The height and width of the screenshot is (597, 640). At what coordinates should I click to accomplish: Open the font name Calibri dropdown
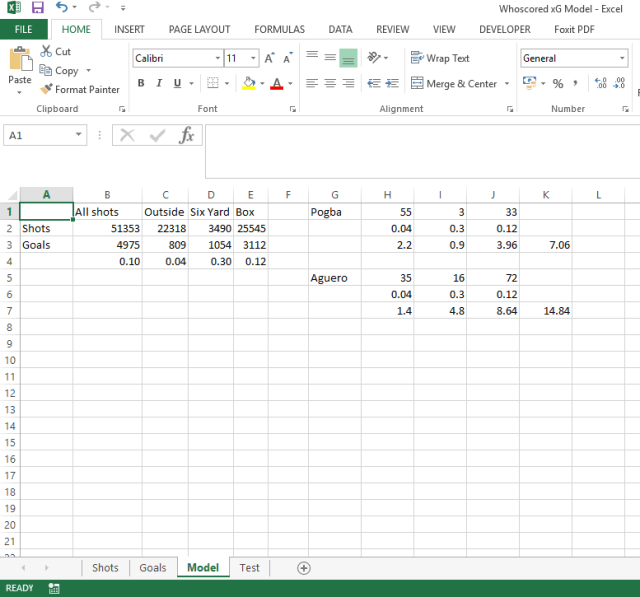[215, 59]
